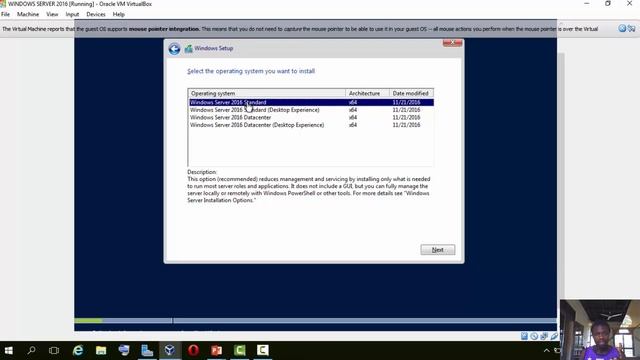The image size is (640, 360).
Task: Click the network adapter status icon
Action: pyautogui.click(x=544, y=336)
